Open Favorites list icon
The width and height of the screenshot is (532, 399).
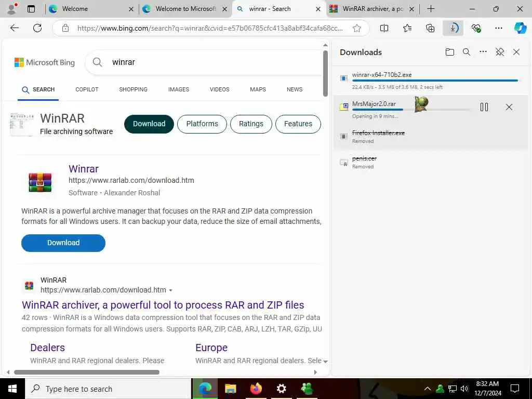[407, 28]
